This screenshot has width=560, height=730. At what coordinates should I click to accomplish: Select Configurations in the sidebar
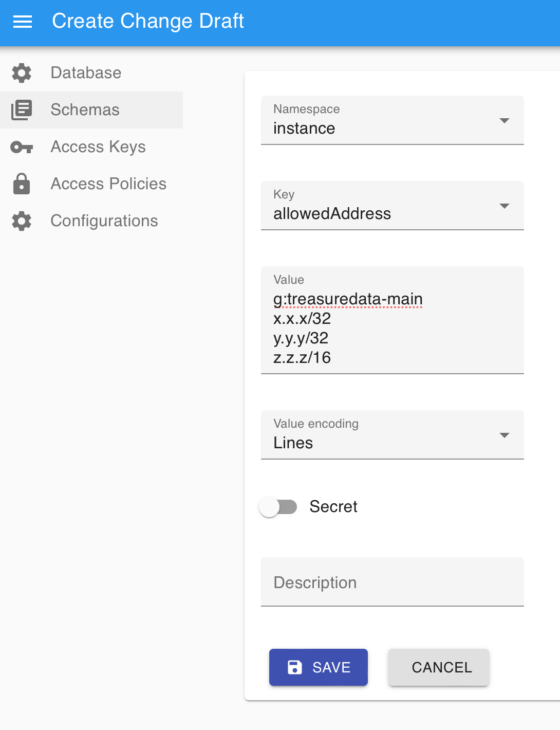(x=104, y=221)
